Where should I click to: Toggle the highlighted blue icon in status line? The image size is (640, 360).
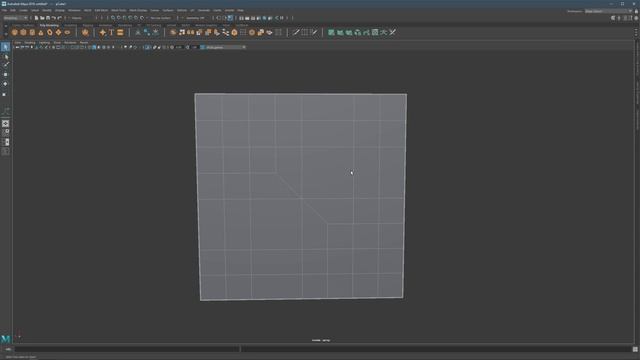click(x=231, y=18)
